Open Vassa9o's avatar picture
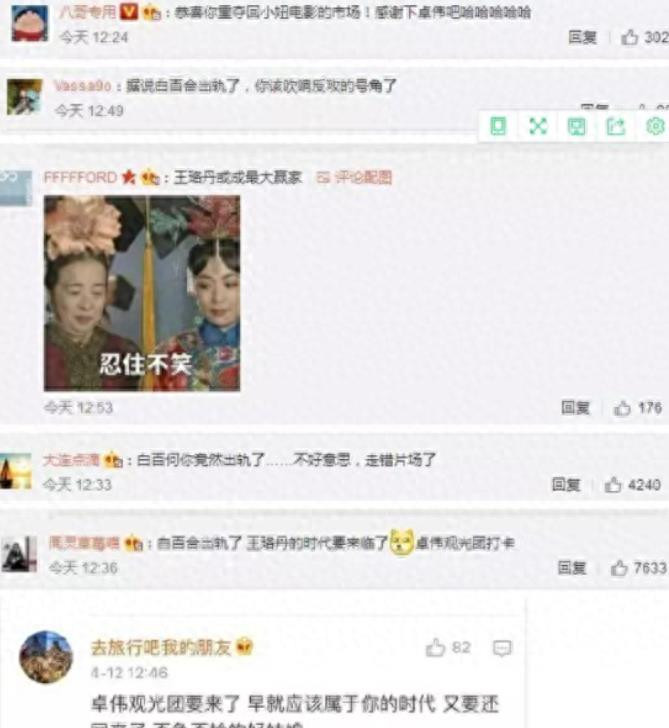 tap(24, 97)
